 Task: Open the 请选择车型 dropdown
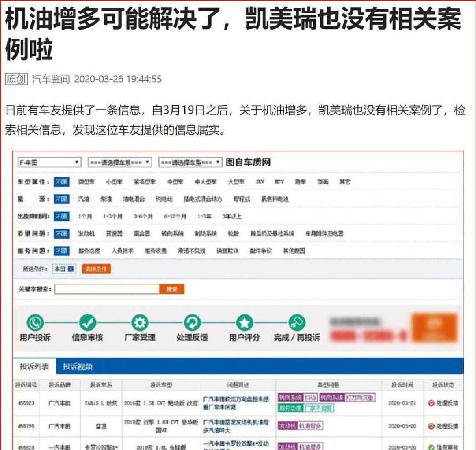190,162
